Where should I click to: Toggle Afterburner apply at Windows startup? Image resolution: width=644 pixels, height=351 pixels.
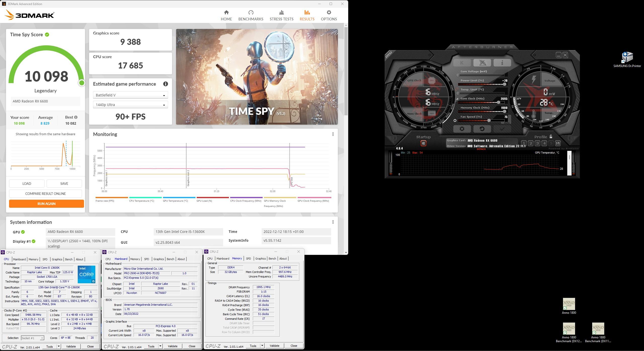click(x=423, y=143)
